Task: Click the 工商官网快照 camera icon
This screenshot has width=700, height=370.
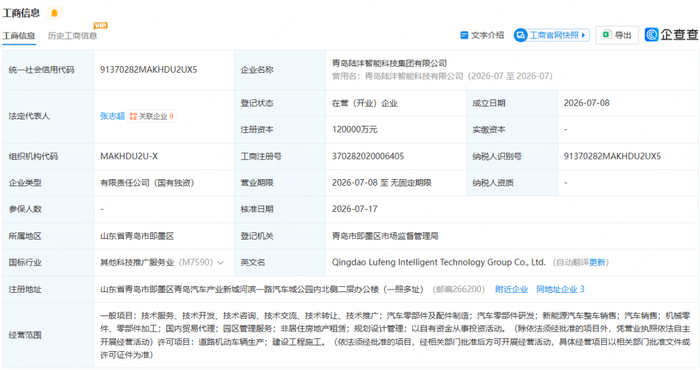Action: tap(520, 35)
